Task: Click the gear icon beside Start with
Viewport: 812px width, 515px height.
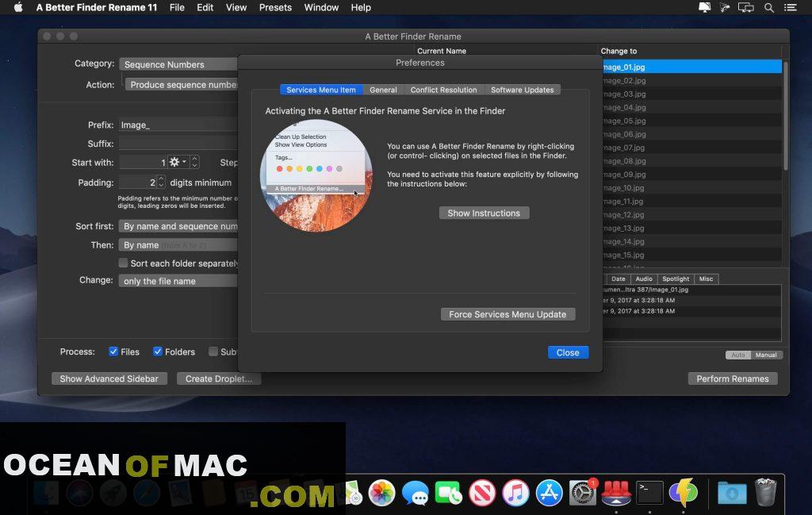Action: coord(177,162)
